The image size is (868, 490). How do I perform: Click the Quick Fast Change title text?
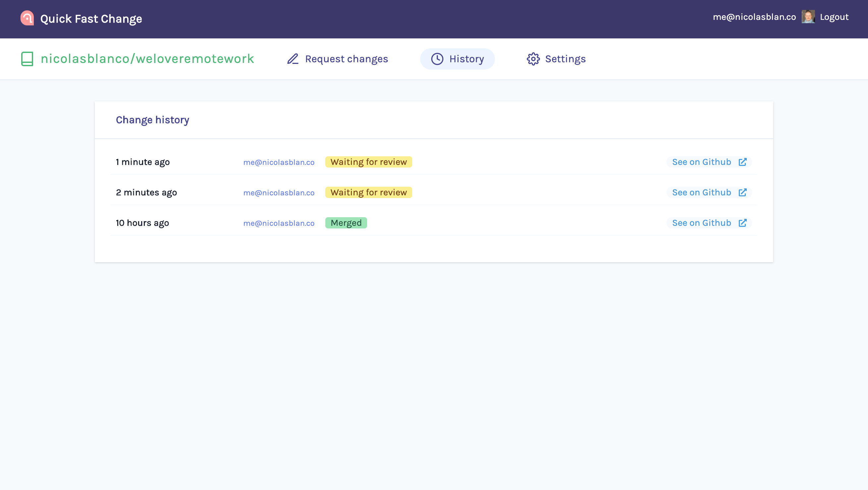[91, 19]
